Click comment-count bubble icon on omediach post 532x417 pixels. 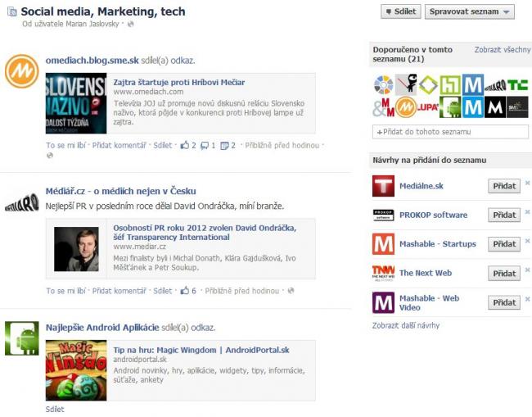(205, 146)
